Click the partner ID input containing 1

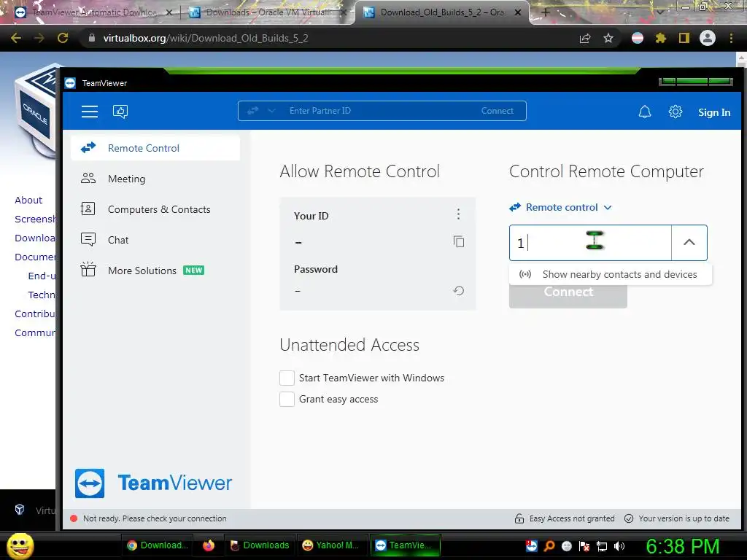590,243
